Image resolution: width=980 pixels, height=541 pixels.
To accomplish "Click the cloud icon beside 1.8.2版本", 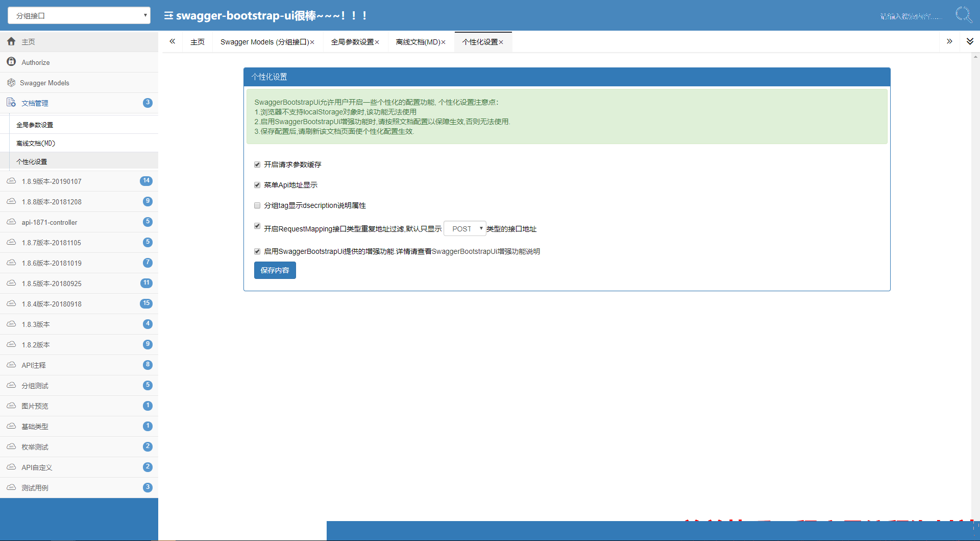I will click(11, 344).
